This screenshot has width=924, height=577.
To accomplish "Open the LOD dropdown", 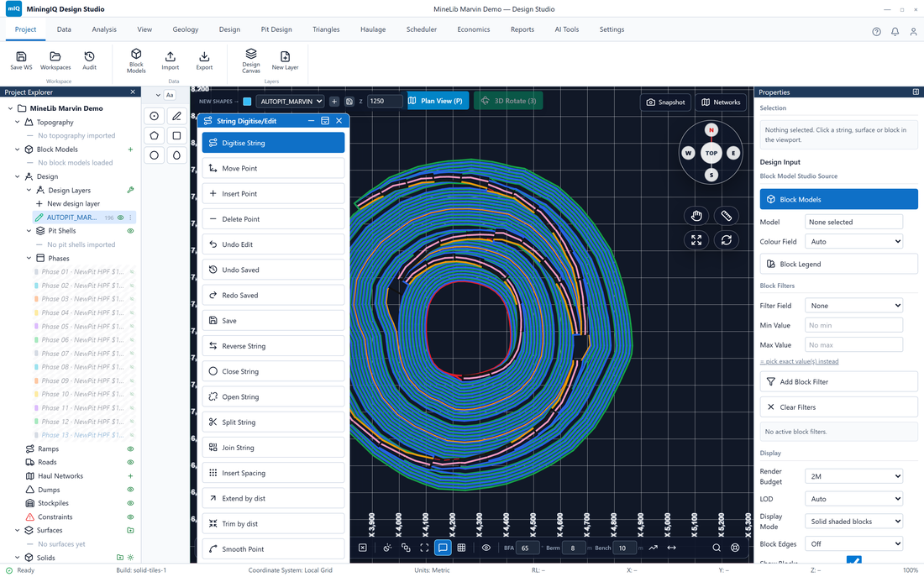I will [x=854, y=499].
